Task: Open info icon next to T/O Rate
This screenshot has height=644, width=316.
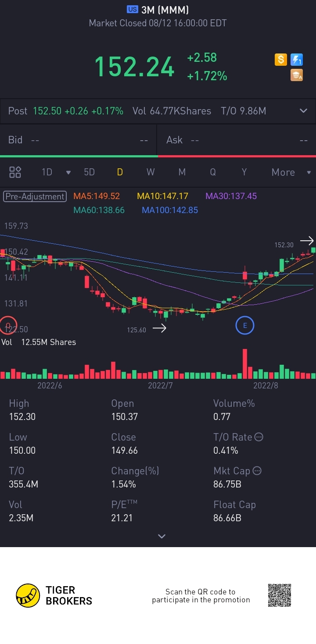Action: click(259, 437)
